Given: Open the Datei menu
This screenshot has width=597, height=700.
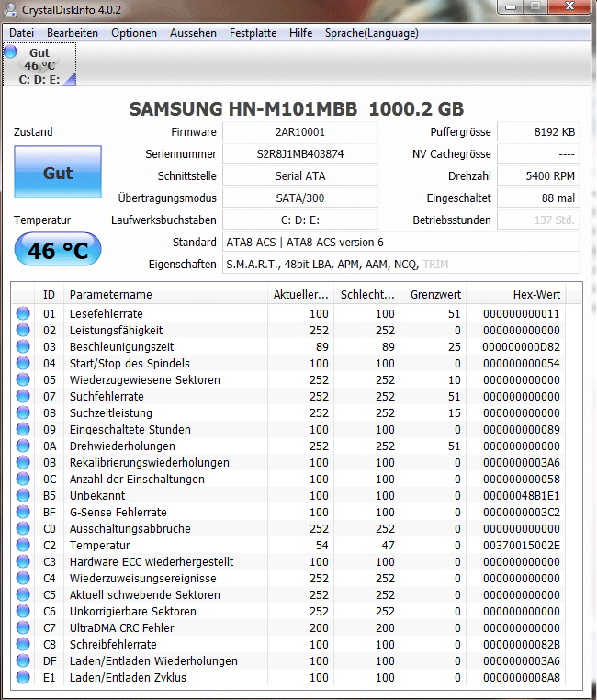Looking at the screenshot, I should click(21, 33).
